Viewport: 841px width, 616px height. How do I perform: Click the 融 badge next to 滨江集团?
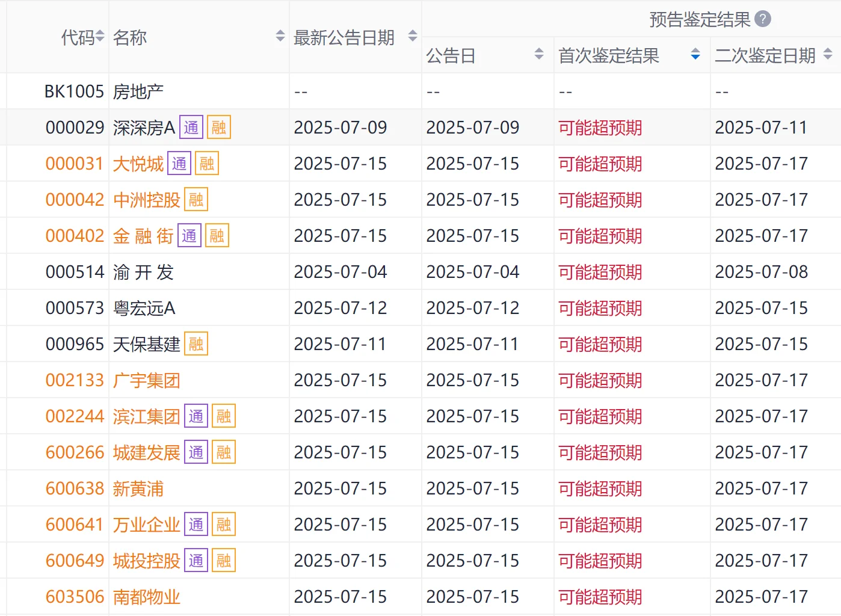pyautogui.click(x=224, y=416)
